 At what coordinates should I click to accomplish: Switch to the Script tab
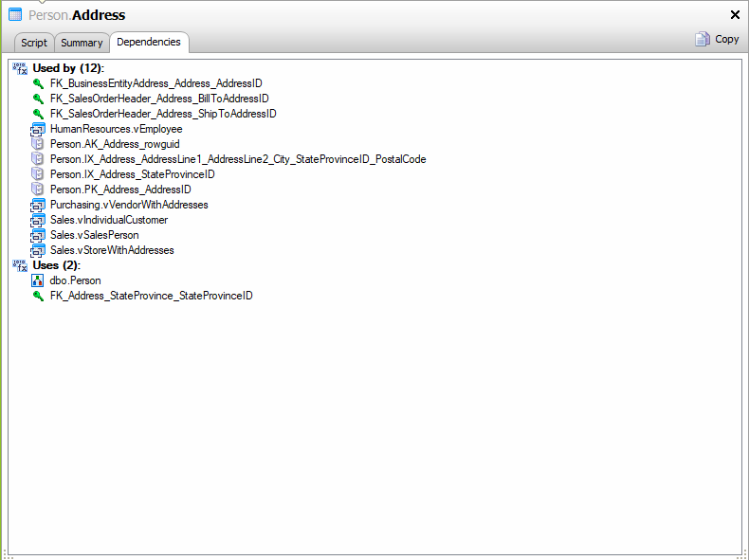coord(34,43)
